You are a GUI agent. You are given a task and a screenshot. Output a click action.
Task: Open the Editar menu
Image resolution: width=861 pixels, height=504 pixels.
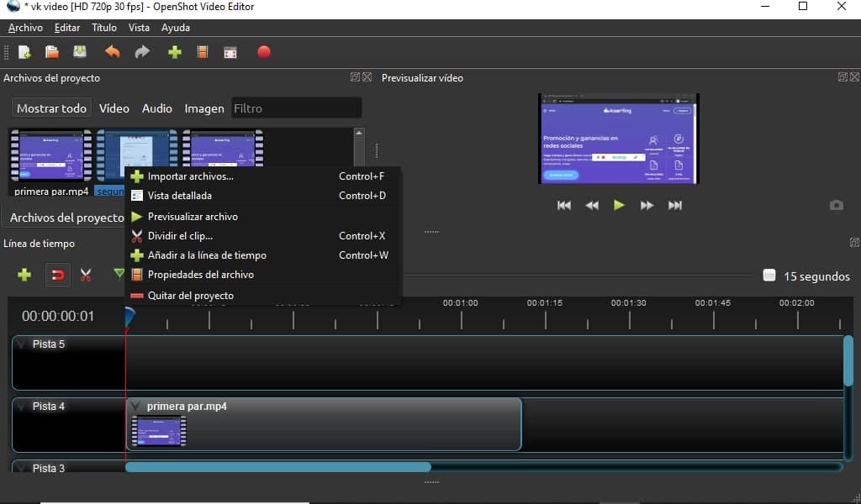(67, 28)
